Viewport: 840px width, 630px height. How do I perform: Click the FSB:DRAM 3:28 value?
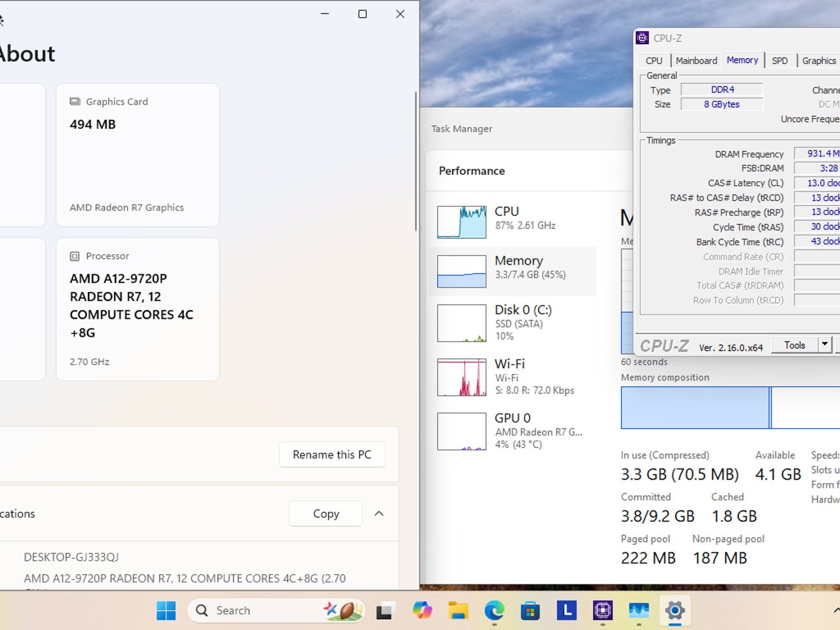click(x=817, y=168)
